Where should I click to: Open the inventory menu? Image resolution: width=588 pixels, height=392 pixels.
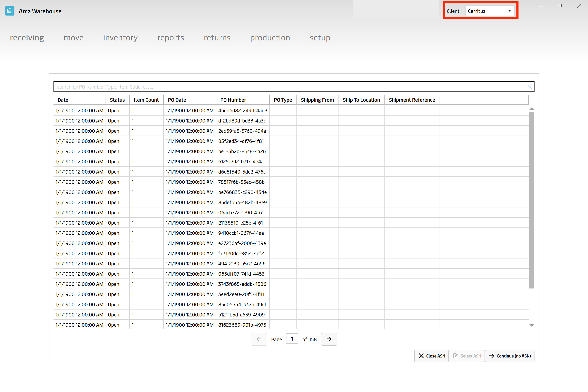point(120,38)
